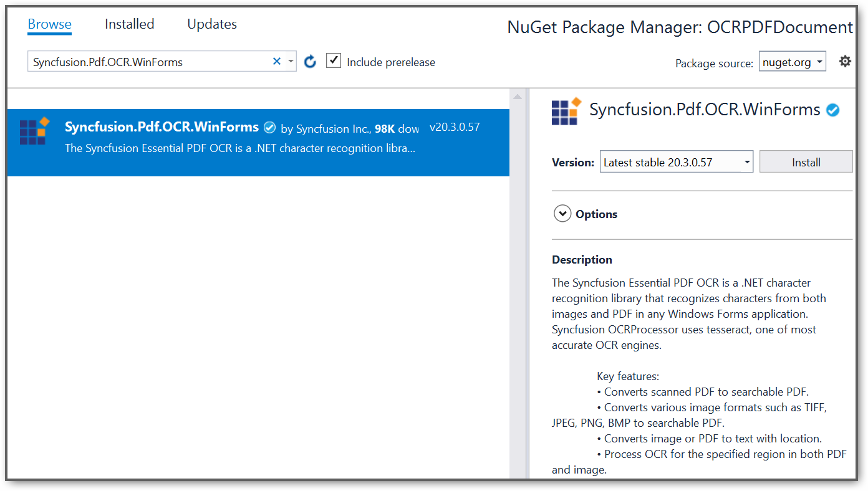Click the 'by Syncfusion Inc.' author text
Viewport: 868px width, 491px height.
point(326,129)
